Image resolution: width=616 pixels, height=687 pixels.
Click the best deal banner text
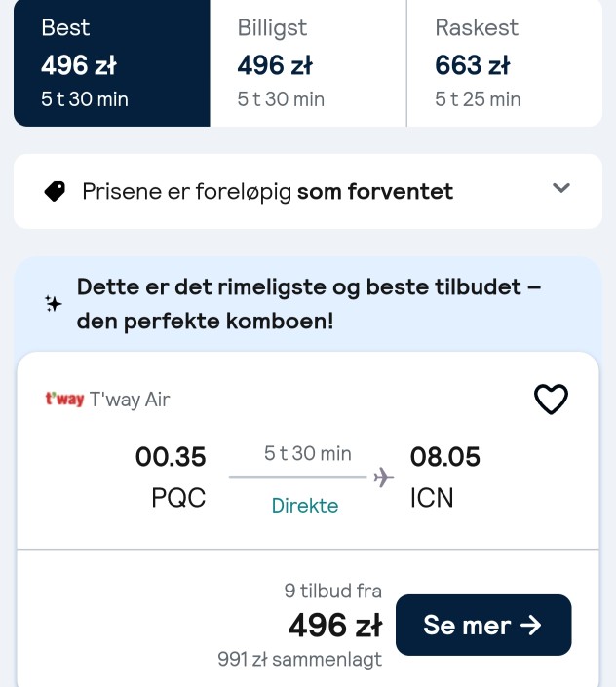tap(309, 304)
